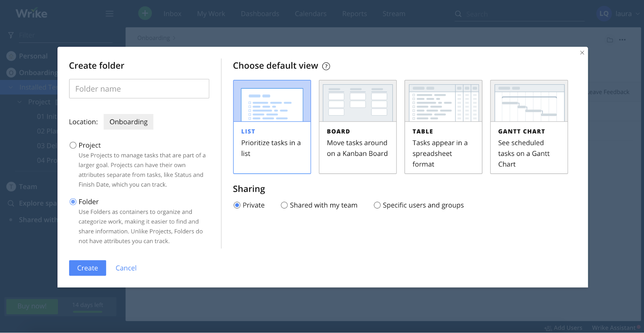Go to Dashboards
The height and width of the screenshot is (333, 644).
coord(260,14)
